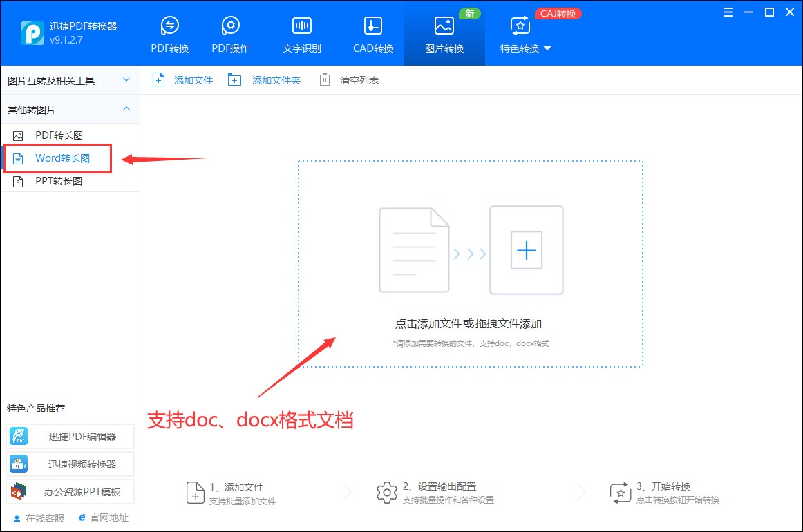The image size is (803, 532).
Task: Open the PDF操作 section
Action: click(x=230, y=35)
